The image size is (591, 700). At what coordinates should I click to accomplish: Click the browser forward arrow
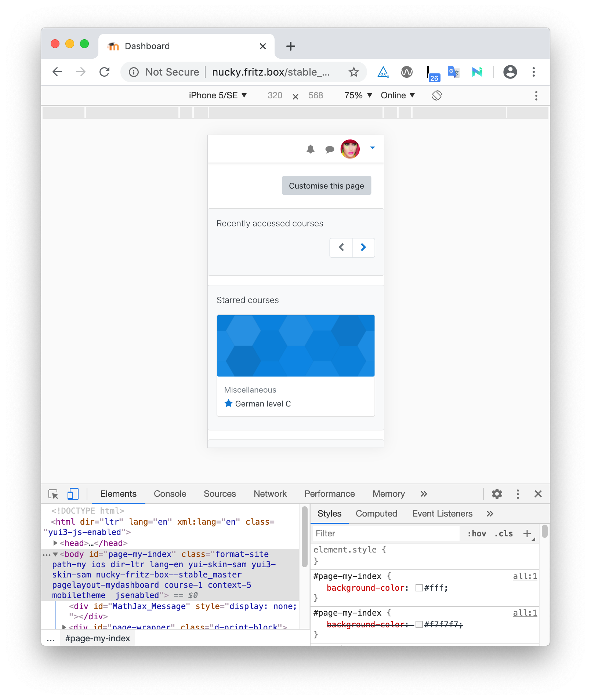81,72
